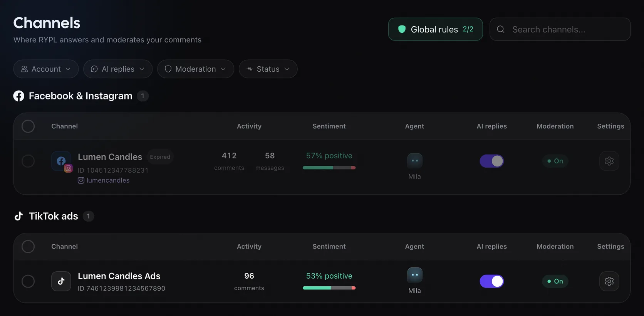644x316 pixels.
Task: Click the TikTok ads section heading
Action: click(x=54, y=216)
